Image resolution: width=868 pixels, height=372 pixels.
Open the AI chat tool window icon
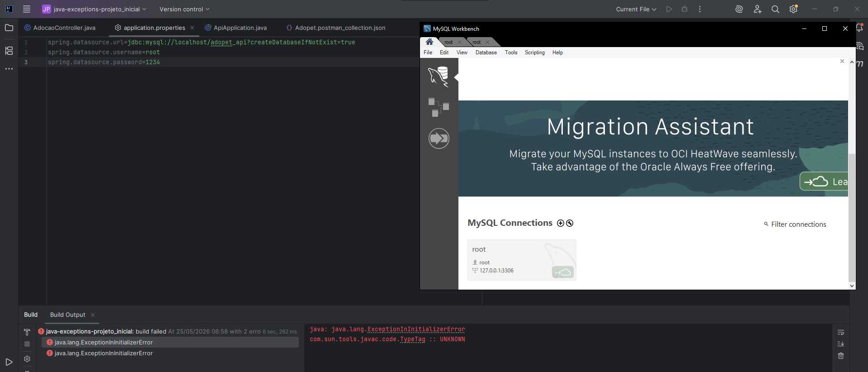859,46
